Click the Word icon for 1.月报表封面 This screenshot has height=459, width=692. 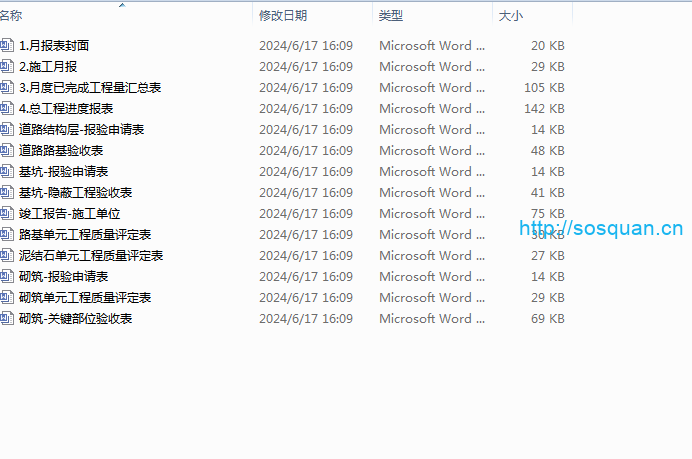[x=8, y=45]
